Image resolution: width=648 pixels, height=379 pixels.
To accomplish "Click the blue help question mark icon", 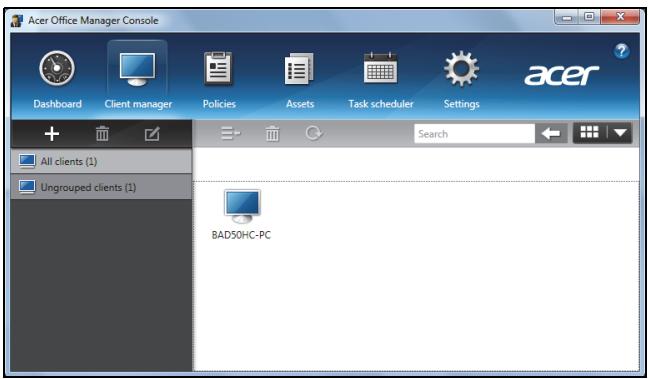I will click(x=622, y=51).
